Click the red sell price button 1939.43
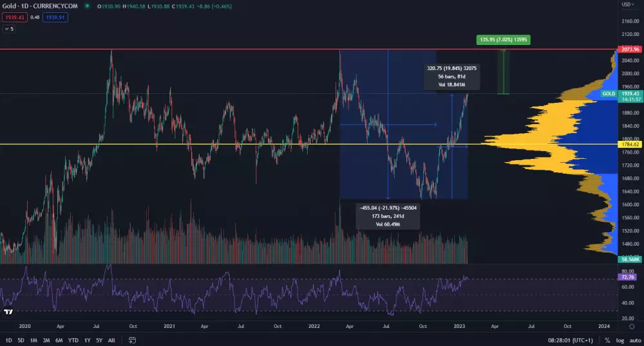Screen dimensions: 644x346 (14, 17)
